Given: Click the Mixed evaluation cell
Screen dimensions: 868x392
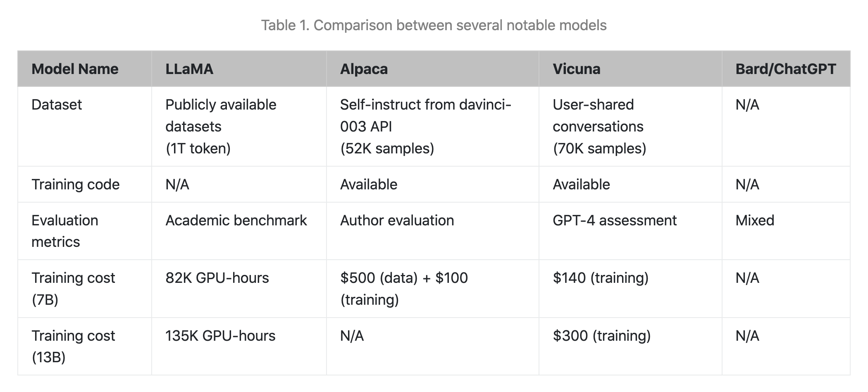Looking at the screenshot, I should click(786, 231).
